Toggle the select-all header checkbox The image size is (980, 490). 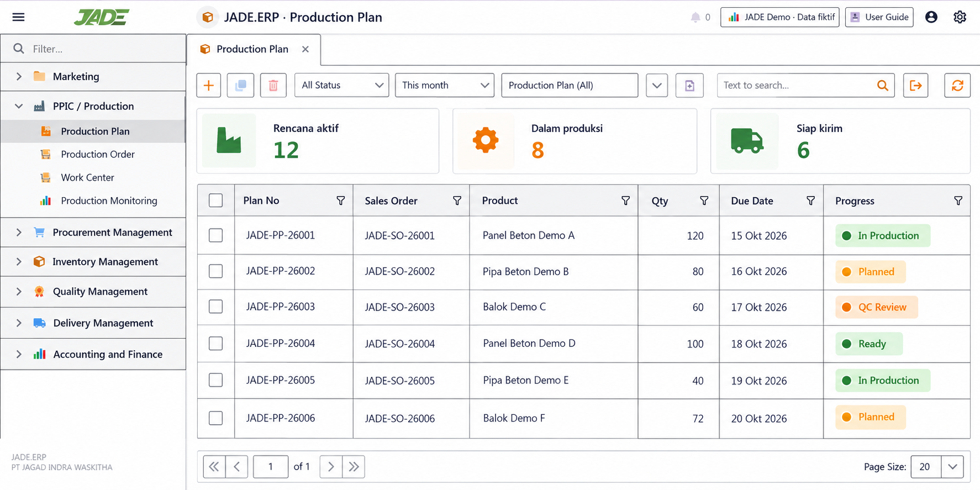(216, 201)
